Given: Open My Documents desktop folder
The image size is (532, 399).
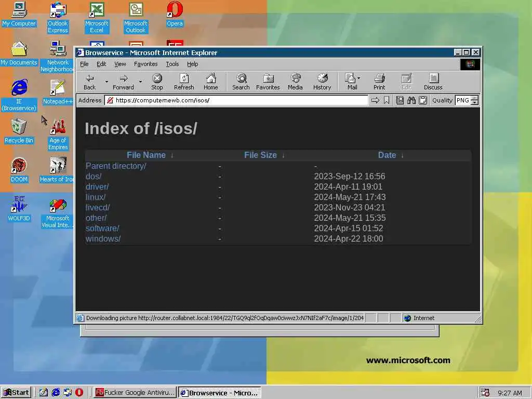Looking at the screenshot, I should [x=19, y=54].
